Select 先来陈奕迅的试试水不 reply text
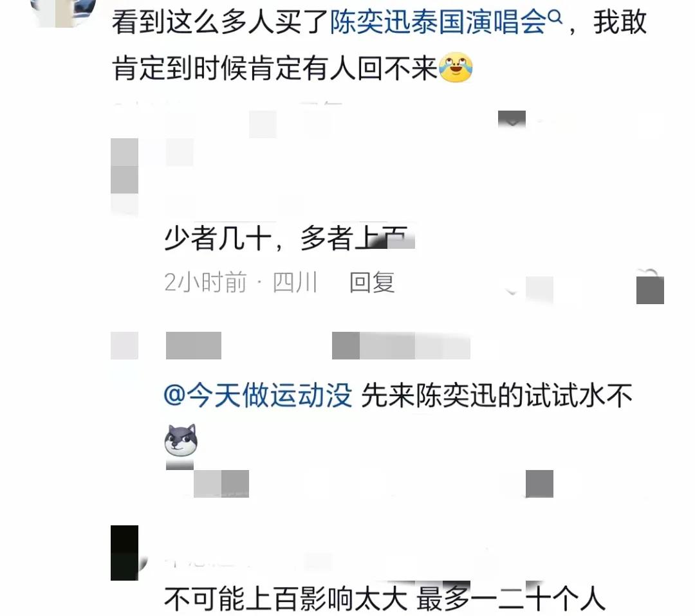The height and width of the screenshot is (616, 695). click(x=497, y=395)
